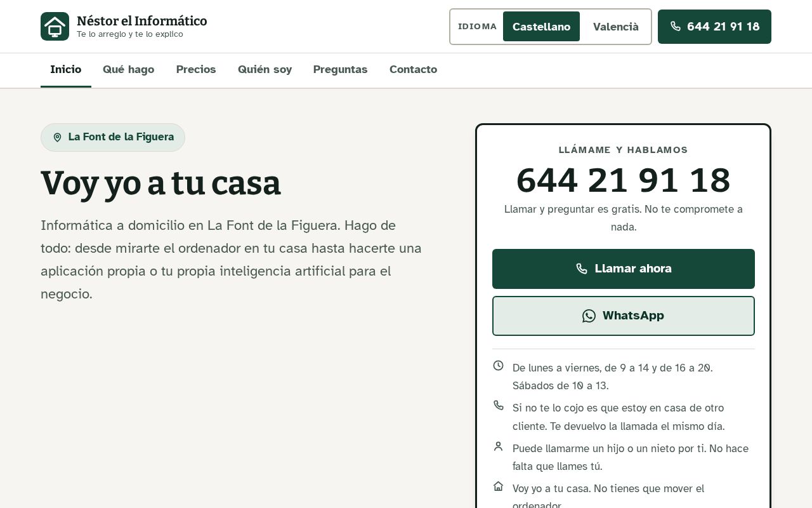The height and width of the screenshot is (508, 812).
Task: Click the phone icon in the header button
Action: [x=676, y=27]
